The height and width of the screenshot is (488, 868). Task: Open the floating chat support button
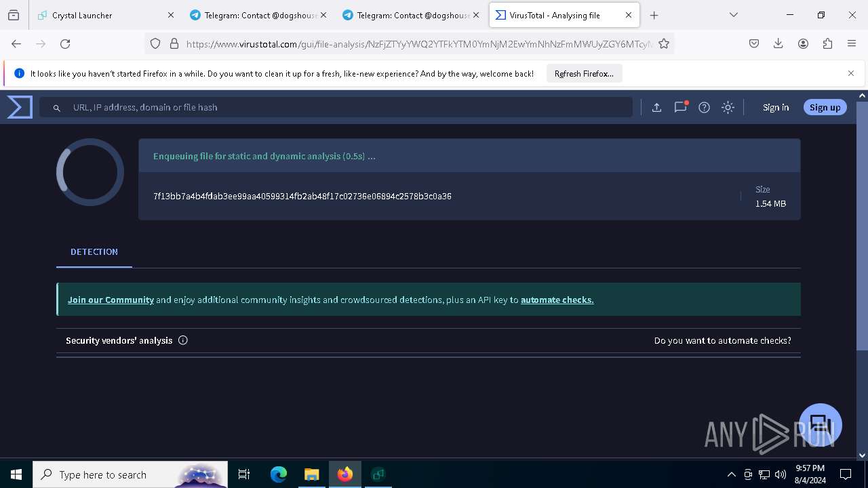click(821, 424)
